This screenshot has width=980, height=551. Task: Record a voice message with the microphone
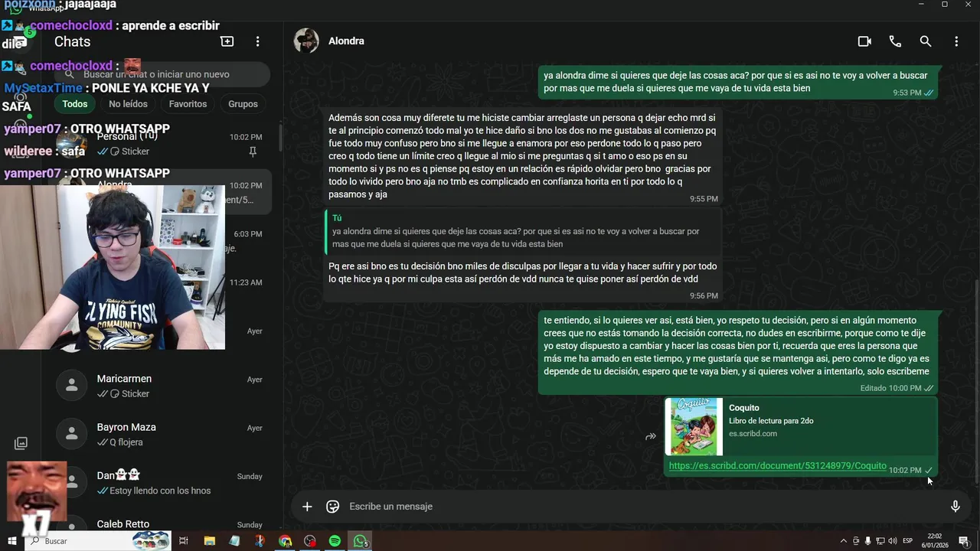pyautogui.click(x=955, y=507)
